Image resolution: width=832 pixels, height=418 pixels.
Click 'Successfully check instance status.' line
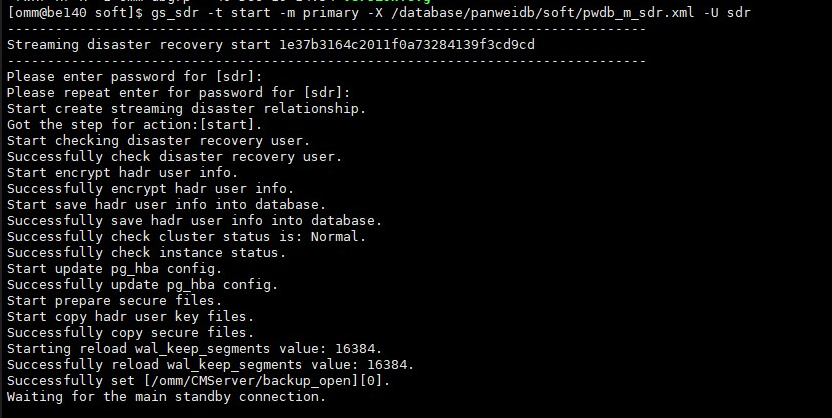pyautogui.click(x=146, y=252)
